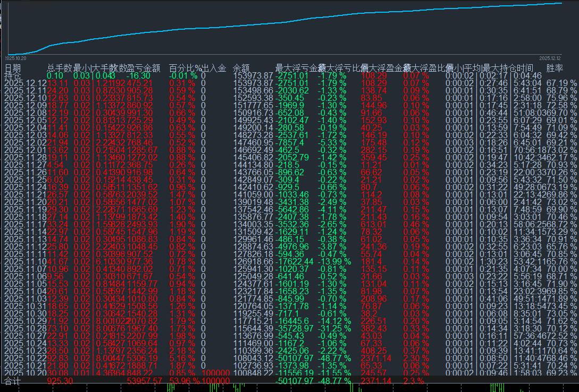Image resolution: width=579 pixels, height=392 pixels.
Task: Click the 胜率 column header
Action: pyautogui.click(x=555, y=68)
